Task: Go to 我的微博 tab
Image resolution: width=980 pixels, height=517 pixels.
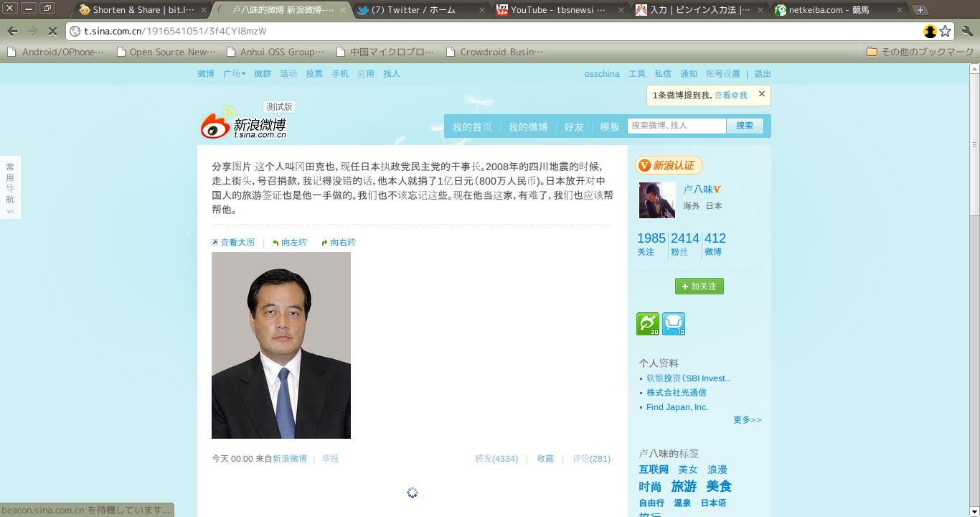Action: click(528, 127)
